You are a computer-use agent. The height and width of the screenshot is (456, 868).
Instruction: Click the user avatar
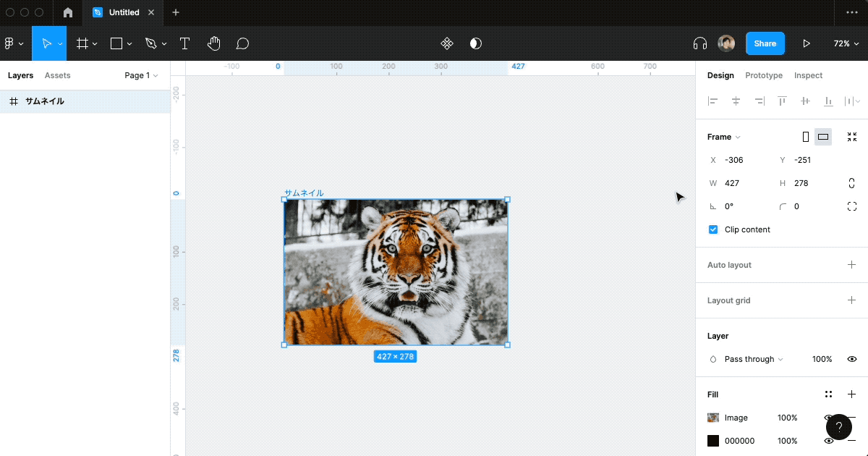726,43
